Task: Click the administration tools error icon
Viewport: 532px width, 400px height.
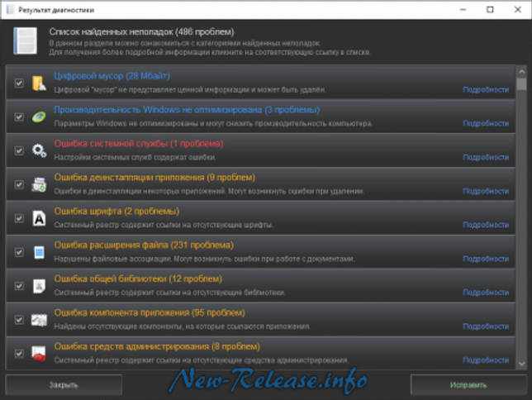Action: (39, 354)
